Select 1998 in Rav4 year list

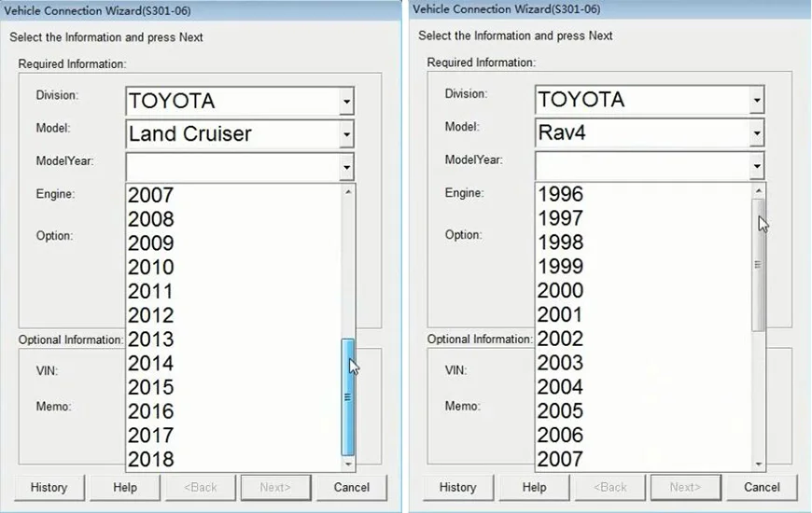click(643, 243)
